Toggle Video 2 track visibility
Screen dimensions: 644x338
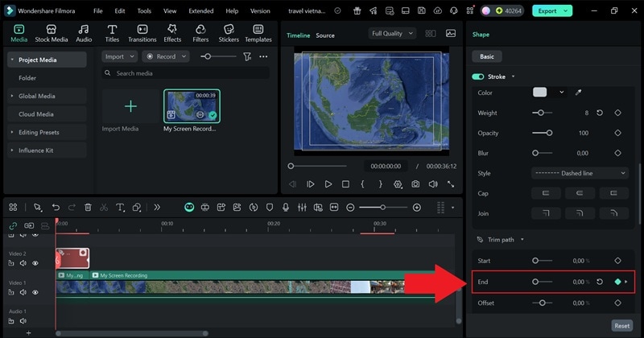pyautogui.click(x=35, y=263)
